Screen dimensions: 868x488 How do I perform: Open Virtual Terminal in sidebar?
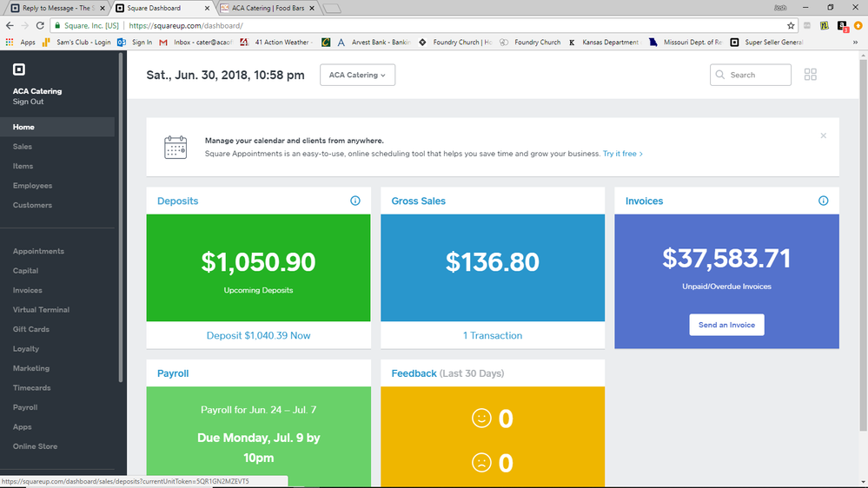[41, 310]
